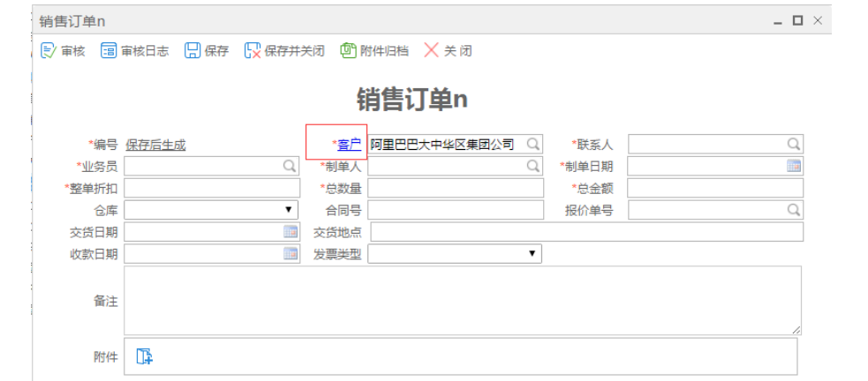Click search icon in 联系人 field
Image resolution: width=868 pixels, height=381 pixels.
pyautogui.click(x=793, y=144)
